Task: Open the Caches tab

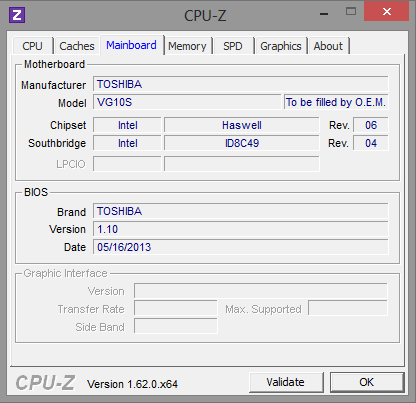Action: (77, 46)
